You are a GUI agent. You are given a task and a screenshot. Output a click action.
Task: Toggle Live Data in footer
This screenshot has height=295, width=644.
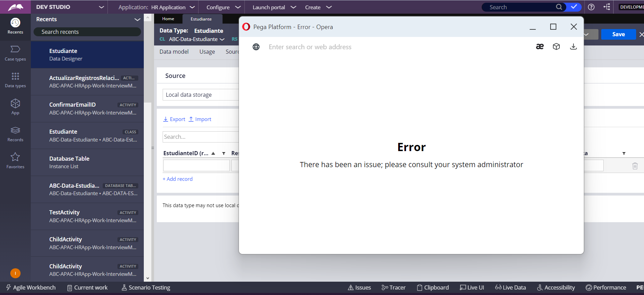pos(510,287)
